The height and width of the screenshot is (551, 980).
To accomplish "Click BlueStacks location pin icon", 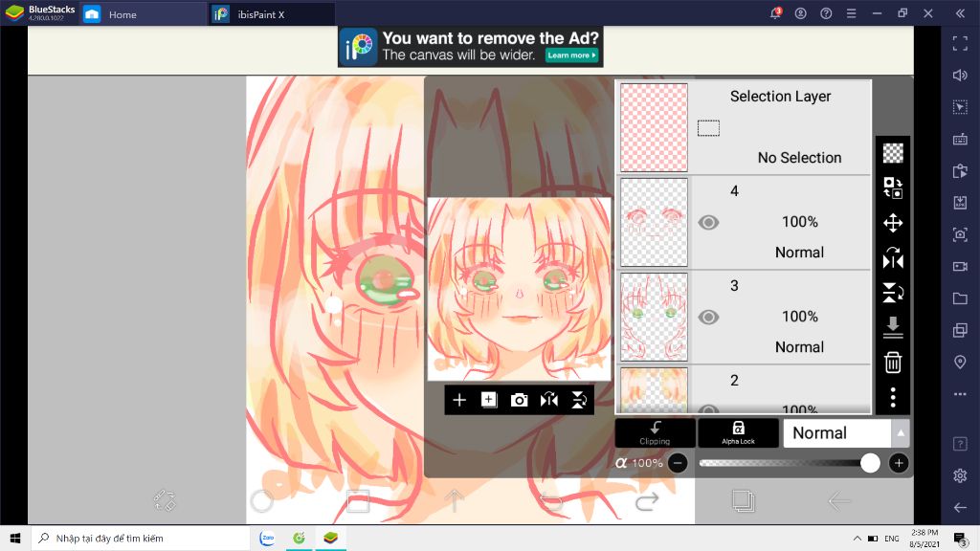I will [960, 363].
